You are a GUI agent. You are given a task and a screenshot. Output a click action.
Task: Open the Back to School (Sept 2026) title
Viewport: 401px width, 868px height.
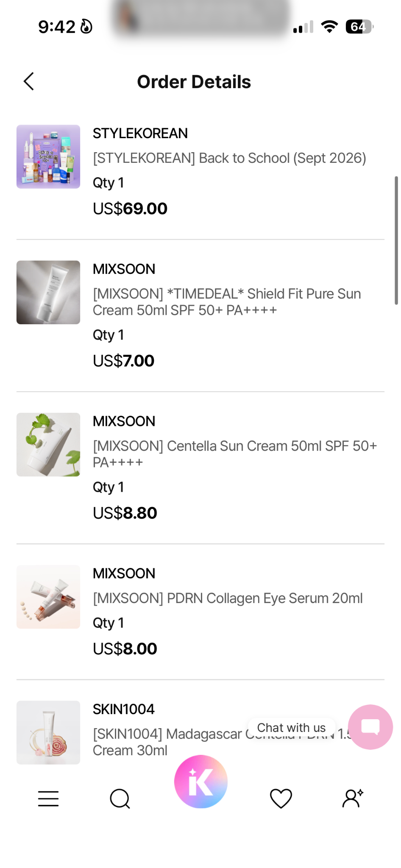pos(229,158)
